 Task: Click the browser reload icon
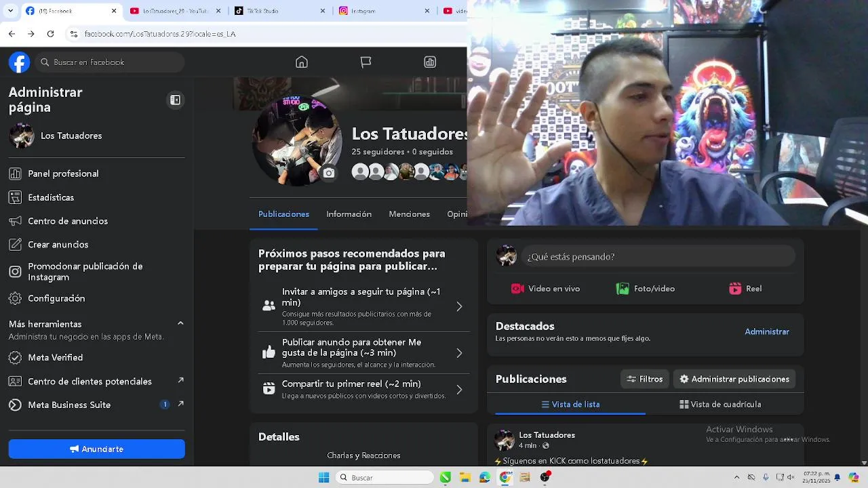coord(50,34)
